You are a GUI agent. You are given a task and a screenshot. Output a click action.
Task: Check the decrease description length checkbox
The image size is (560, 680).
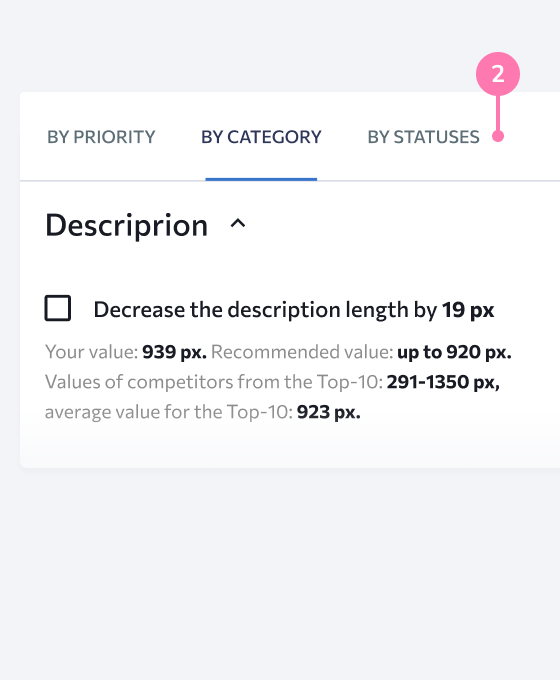tap(58, 308)
